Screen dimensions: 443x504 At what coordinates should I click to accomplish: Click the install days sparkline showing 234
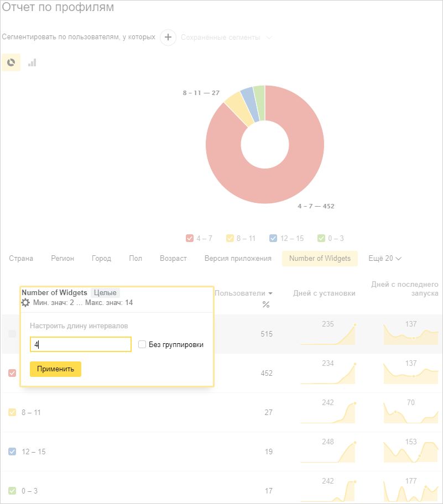[x=328, y=372]
